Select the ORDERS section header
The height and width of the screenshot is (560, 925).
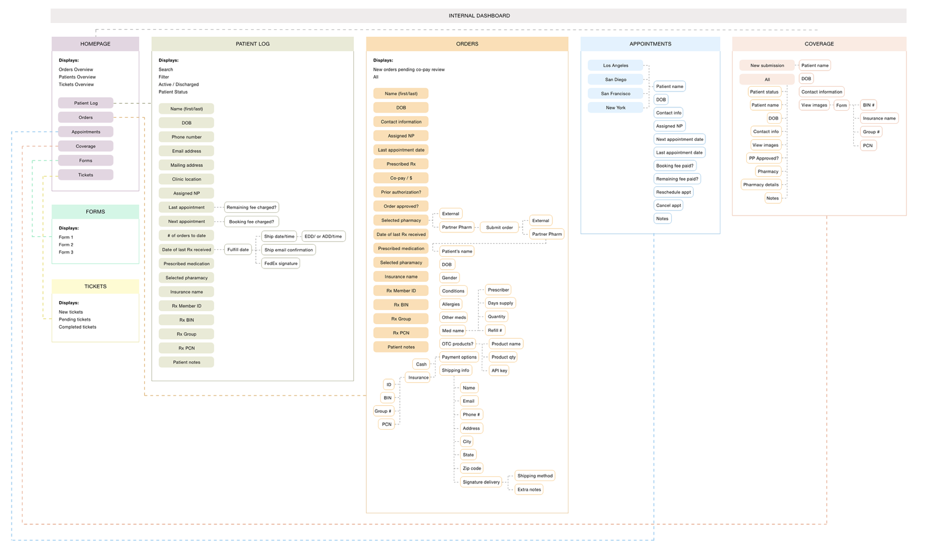(x=467, y=44)
